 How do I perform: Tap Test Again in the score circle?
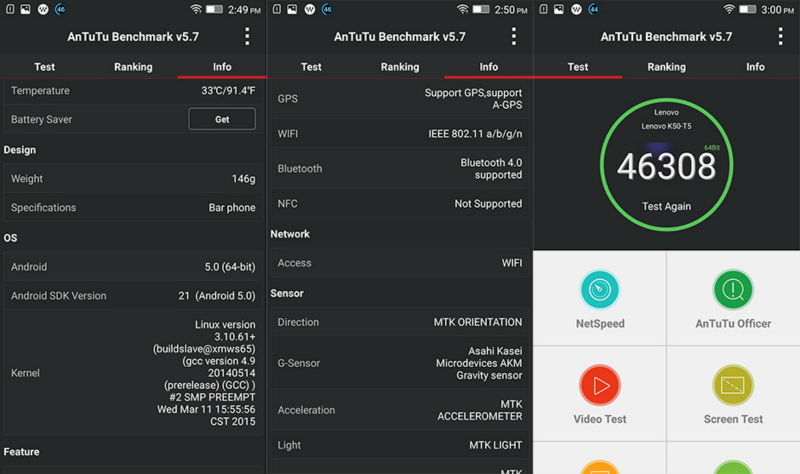[x=666, y=206]
